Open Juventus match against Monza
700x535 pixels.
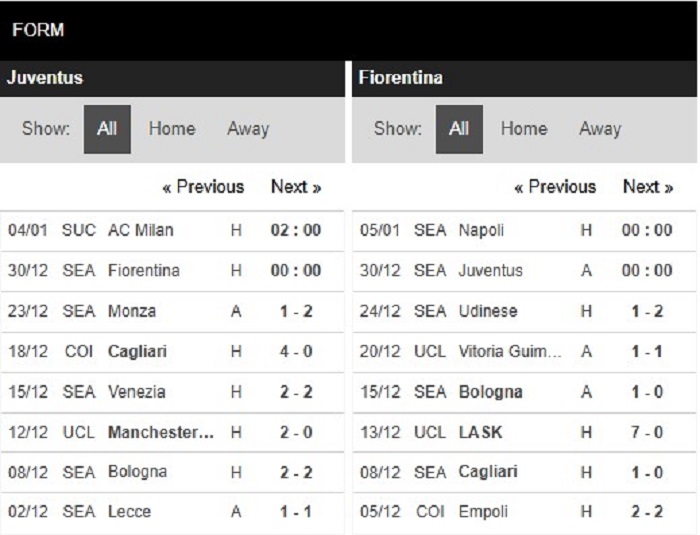pos(172,311)
